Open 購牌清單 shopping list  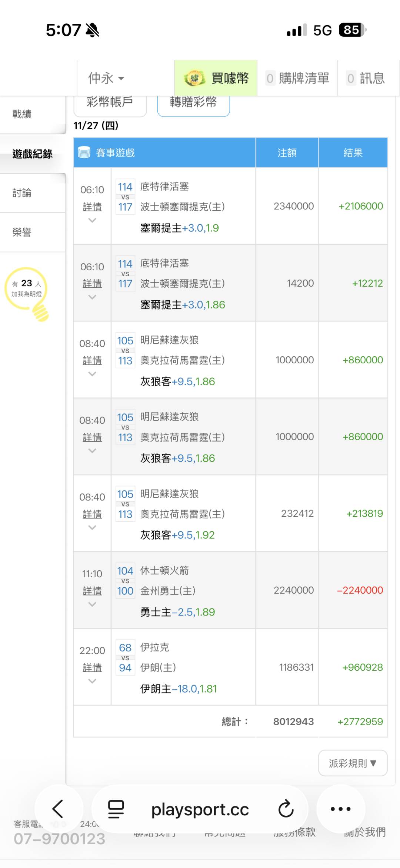tap(297, 78)
